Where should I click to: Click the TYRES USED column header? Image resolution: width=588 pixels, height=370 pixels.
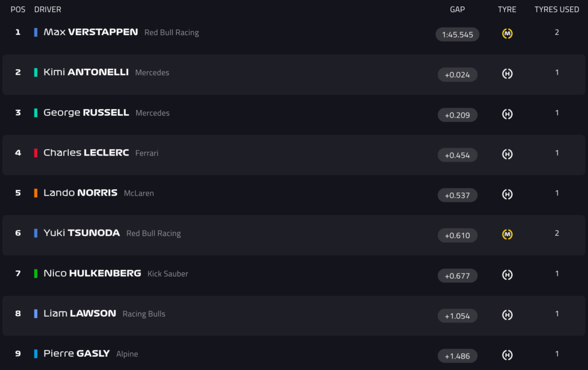tap(556, 9)
